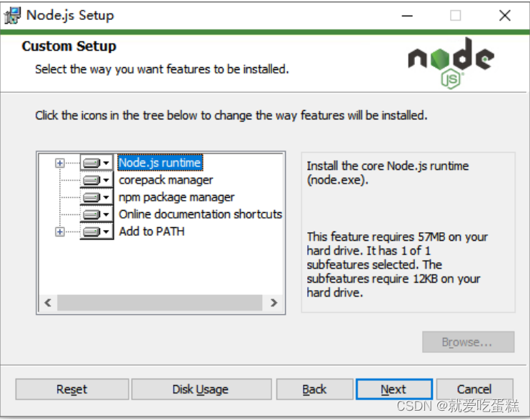This screenshot has width=530, height=420.
Task: Click the feature tree left scroll arrow
Action: [x=48, y=303]
